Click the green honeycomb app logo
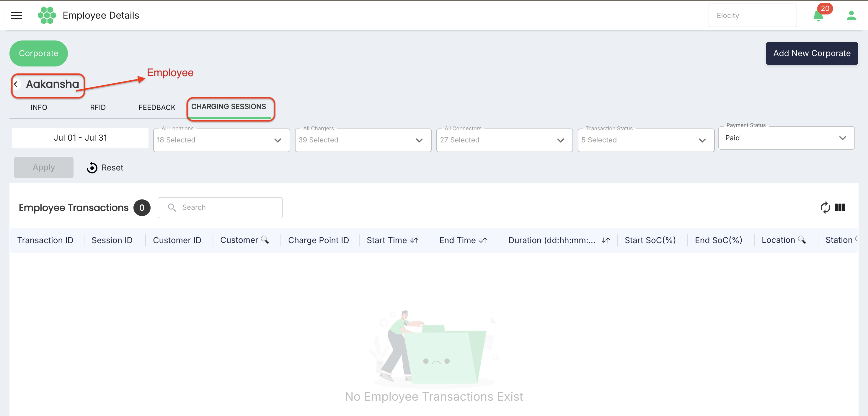Image resolution: width=868 pixels, height=416 pixels. [x=47, y=15]
